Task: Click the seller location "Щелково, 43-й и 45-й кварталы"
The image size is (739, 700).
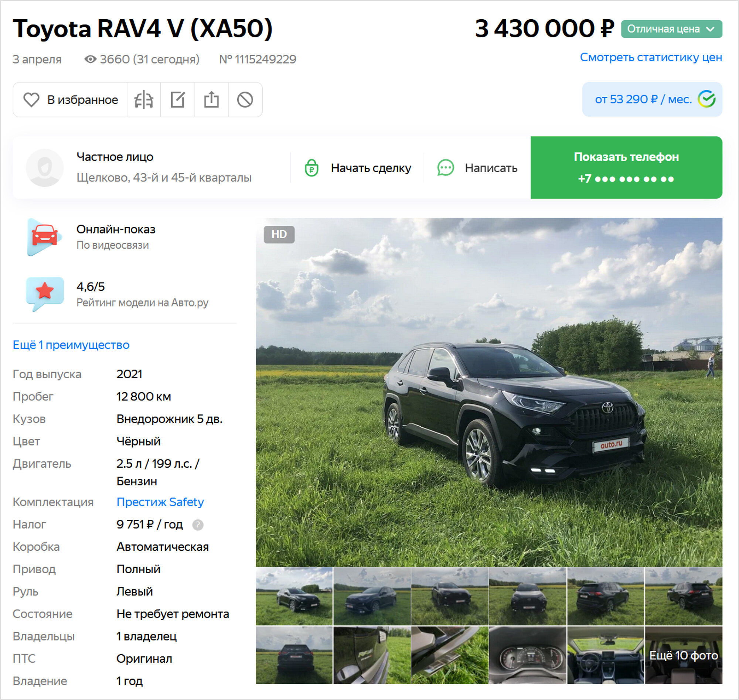Action: pyautogui.click(x=164, y=178)
